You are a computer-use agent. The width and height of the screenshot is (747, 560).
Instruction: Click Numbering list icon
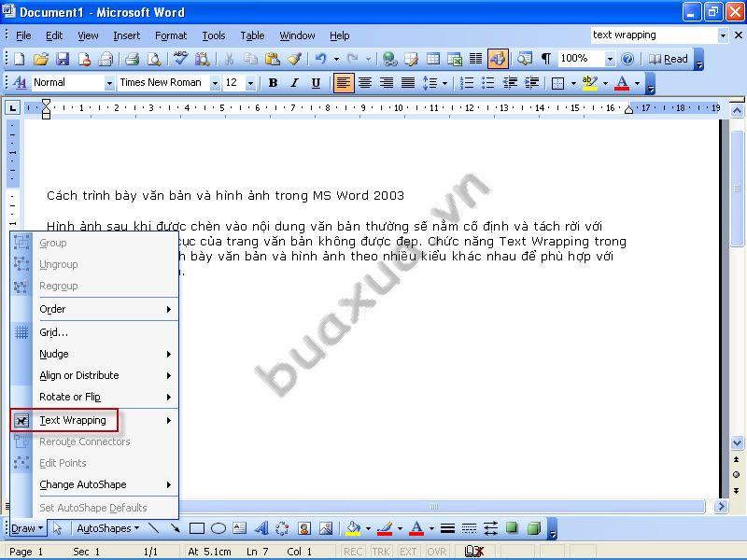[x=466, y=83]
